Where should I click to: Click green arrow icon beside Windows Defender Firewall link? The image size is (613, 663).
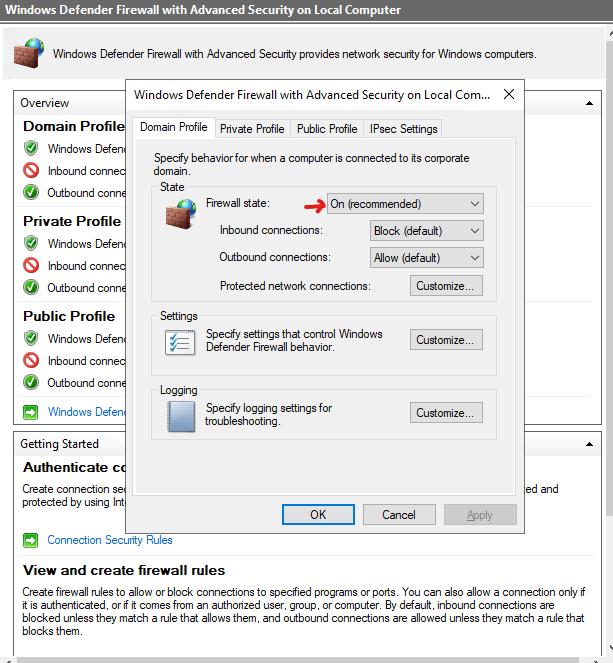pyautogui.click(x=31, y=412)
